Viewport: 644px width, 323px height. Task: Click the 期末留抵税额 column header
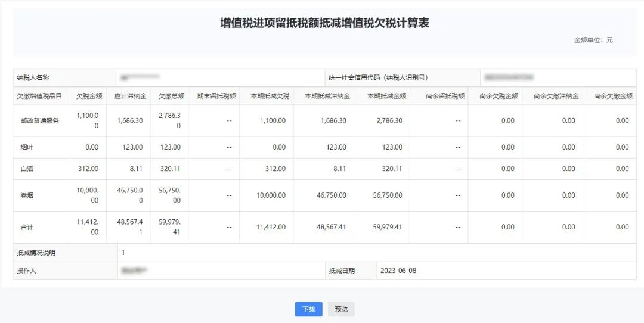coord(216,95)
